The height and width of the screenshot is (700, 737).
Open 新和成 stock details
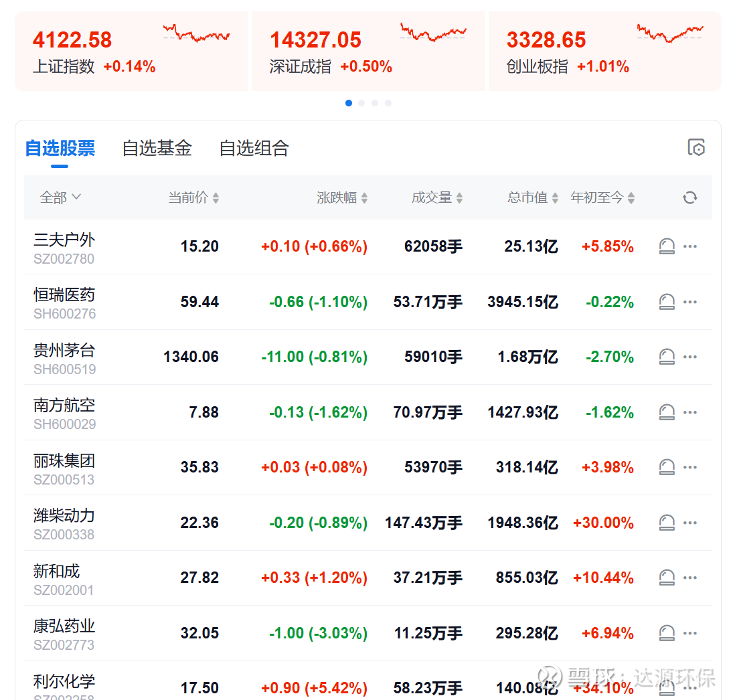point(56,572)
